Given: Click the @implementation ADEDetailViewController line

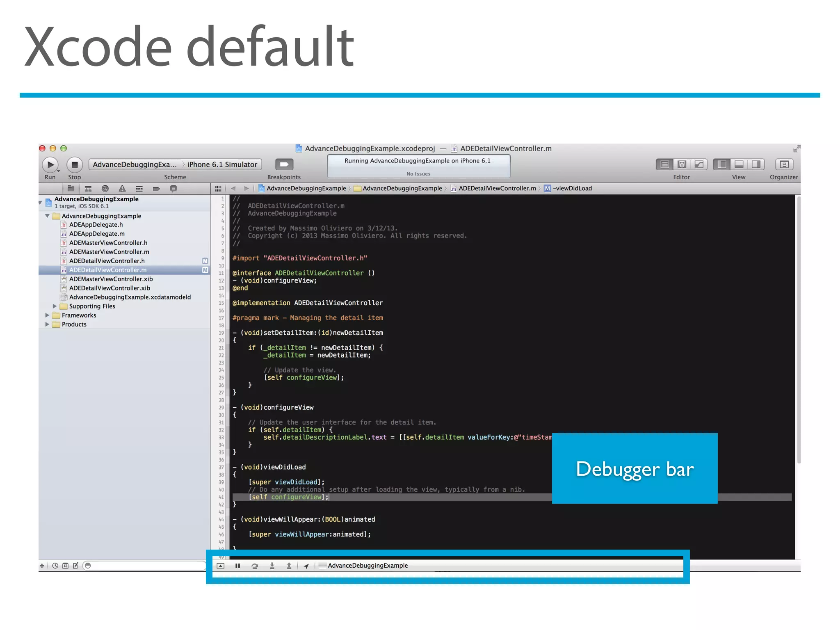Looking at the screenshot, I should [x=308, y=303].
